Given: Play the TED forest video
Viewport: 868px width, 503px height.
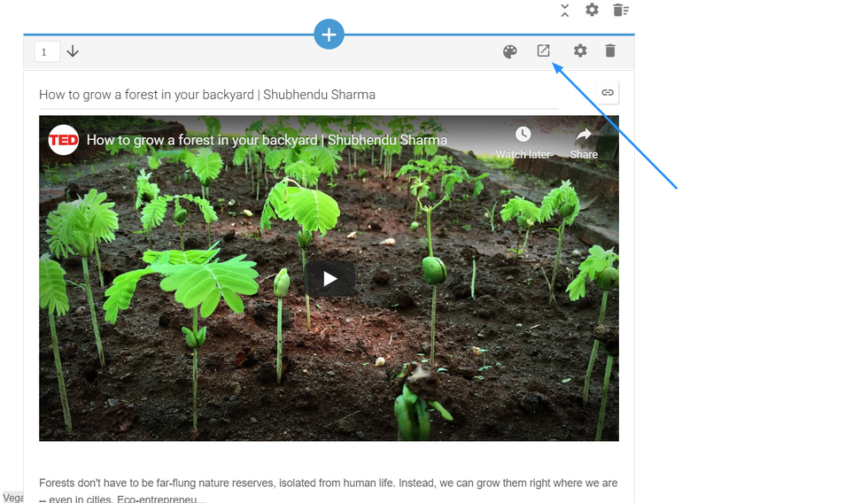Looking at the screenshot, I should (x=329, y=279).
